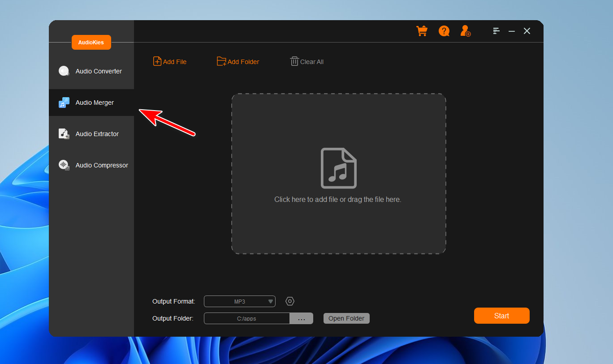Browse output folder with the ellipsis button

coord(302,319)
